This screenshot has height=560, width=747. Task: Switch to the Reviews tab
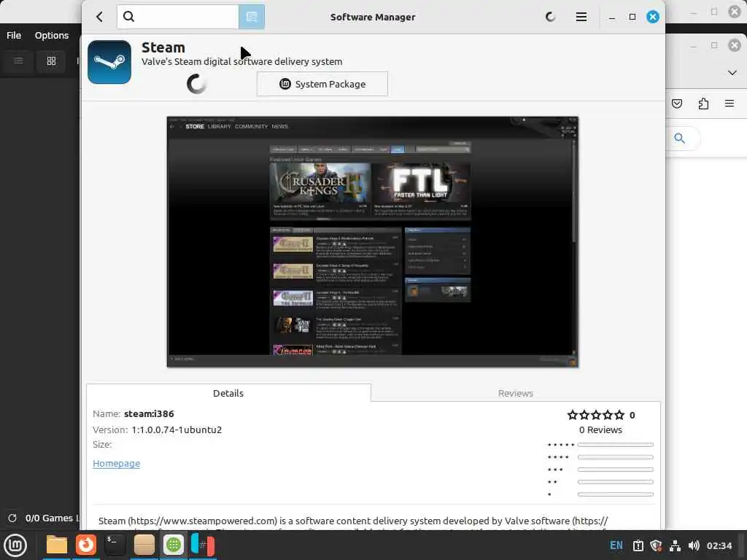516,393
